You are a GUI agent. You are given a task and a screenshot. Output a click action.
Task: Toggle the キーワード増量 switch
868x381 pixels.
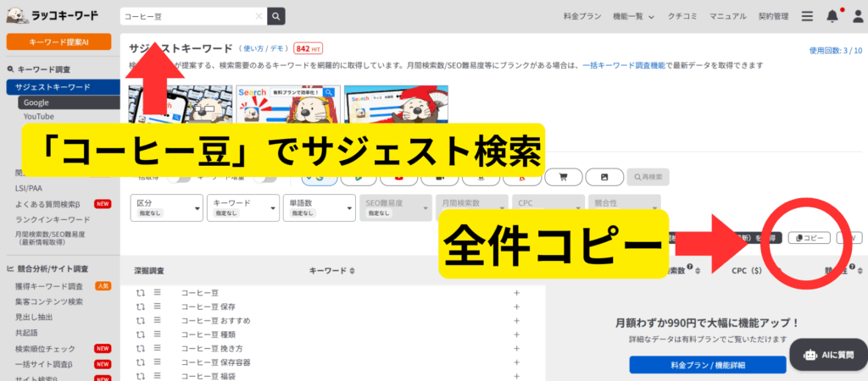pos(265,178)
